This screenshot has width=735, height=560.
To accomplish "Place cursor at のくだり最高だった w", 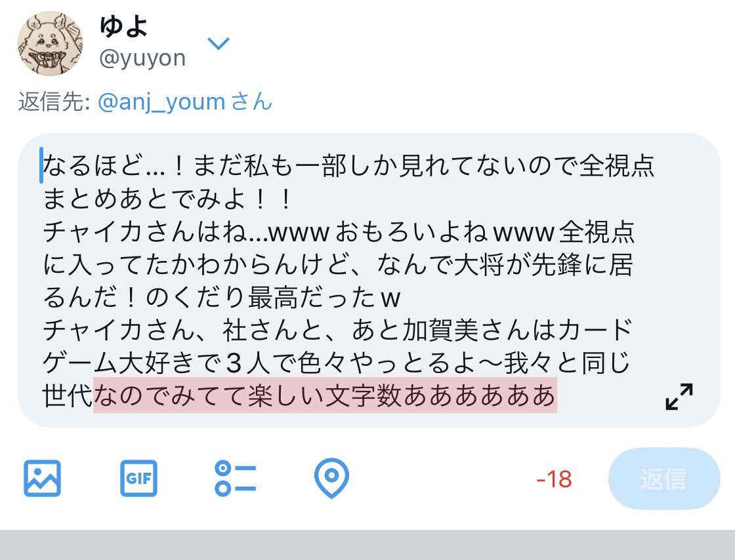I will click(x=273, y=297).
